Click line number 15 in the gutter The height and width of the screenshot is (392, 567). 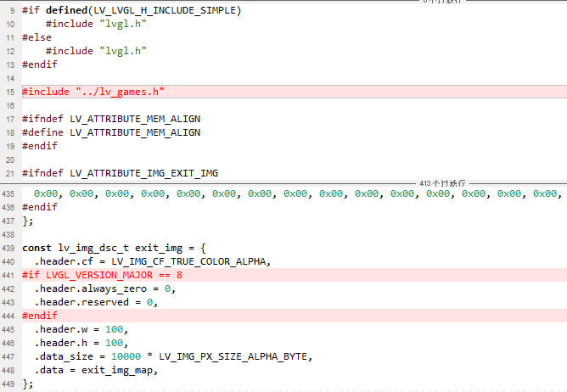click(9, 92)
